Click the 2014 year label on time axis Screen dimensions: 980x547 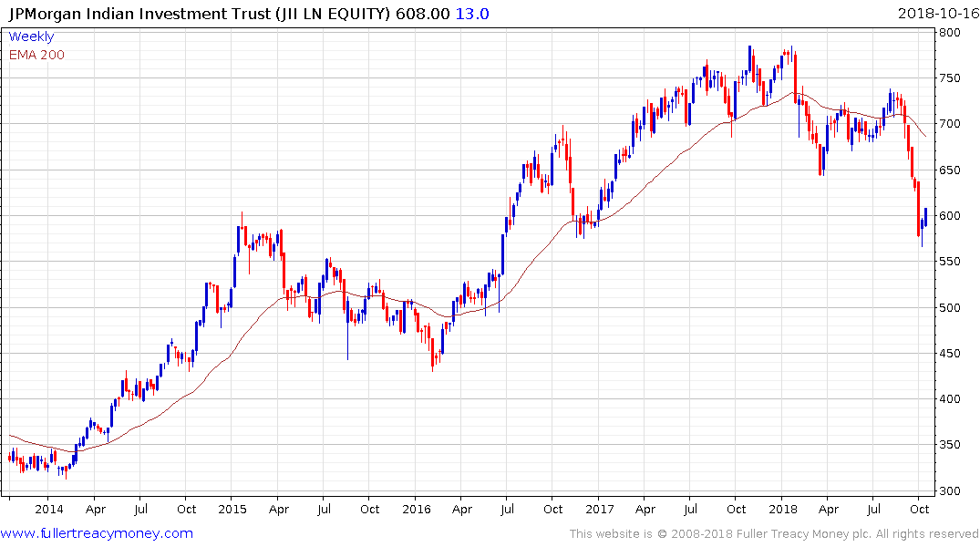[x=48, y=509]
